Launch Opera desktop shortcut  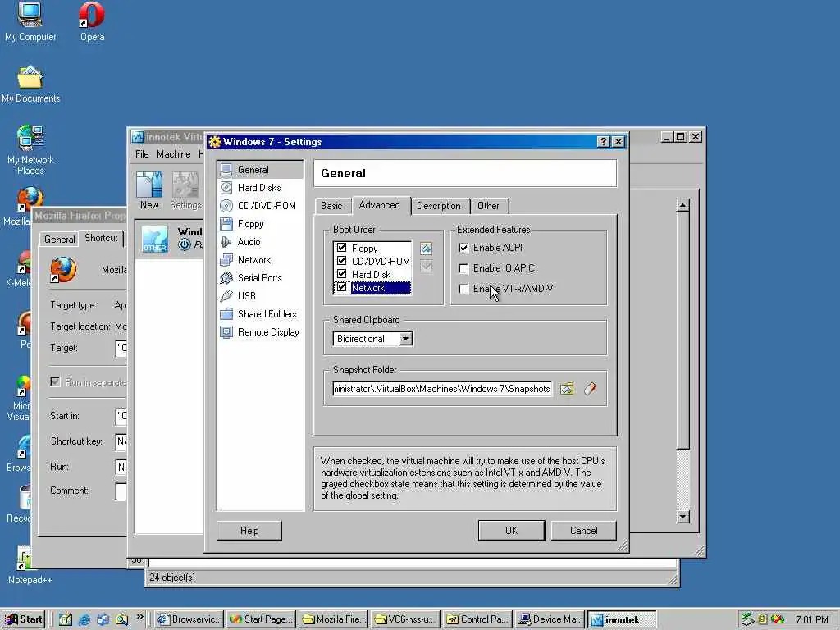pos(92,22)
